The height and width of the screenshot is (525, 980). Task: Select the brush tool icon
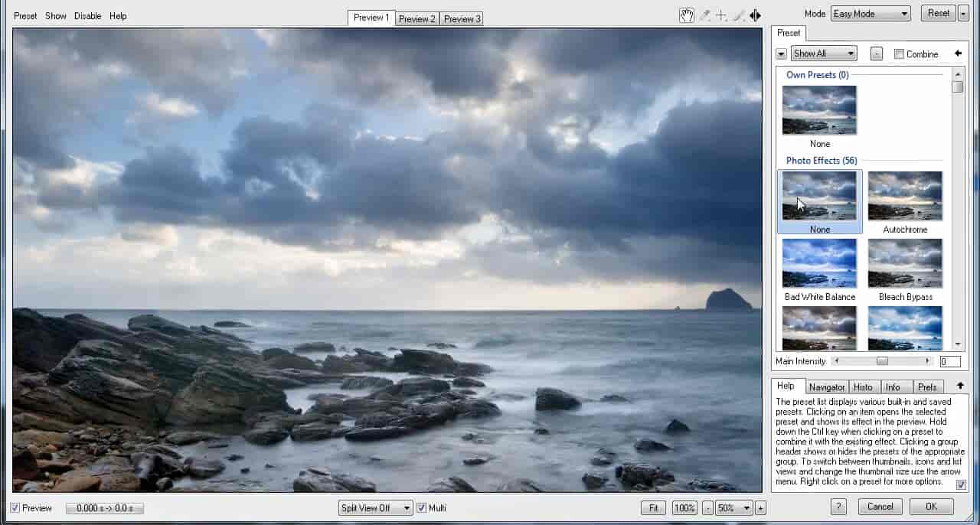[x=738, y=15]
